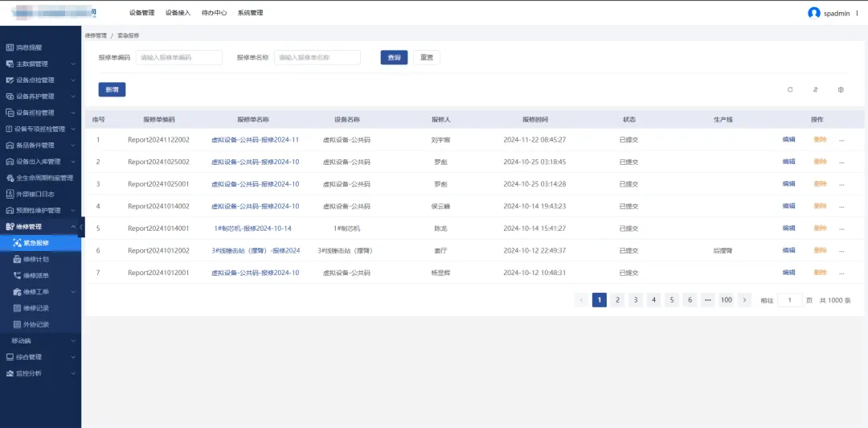Edit the Report20241012001 row
This screenshot has height=428, width=868.
coord(789,273)
